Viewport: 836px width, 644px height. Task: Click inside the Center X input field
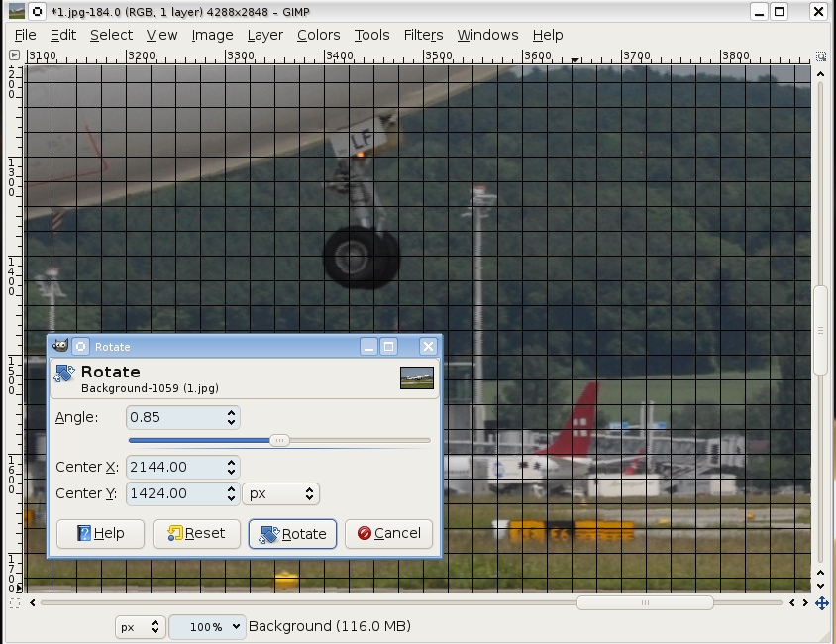tap(172, 467)
